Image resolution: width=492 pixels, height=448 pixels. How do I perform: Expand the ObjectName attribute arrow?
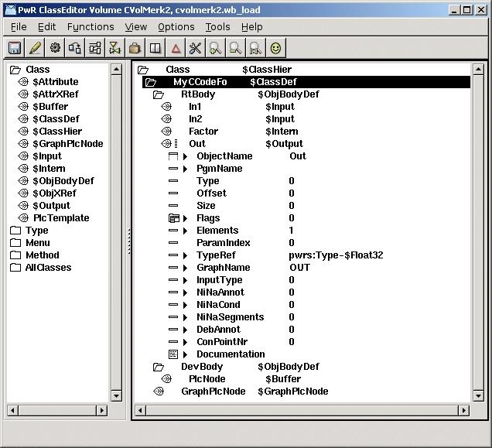[x=185, y=156]
